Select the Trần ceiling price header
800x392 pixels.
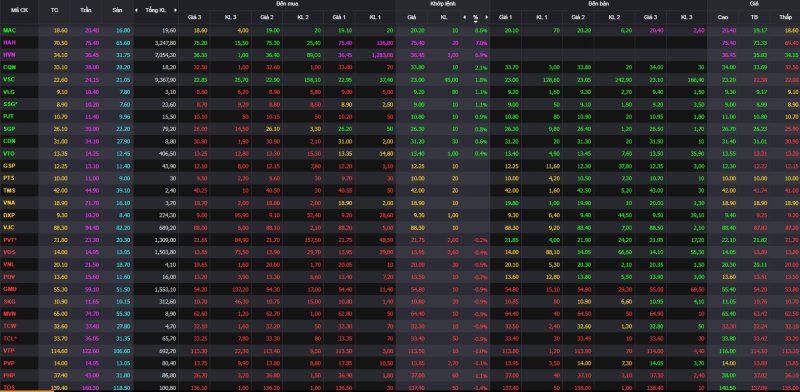pos(85,10)
